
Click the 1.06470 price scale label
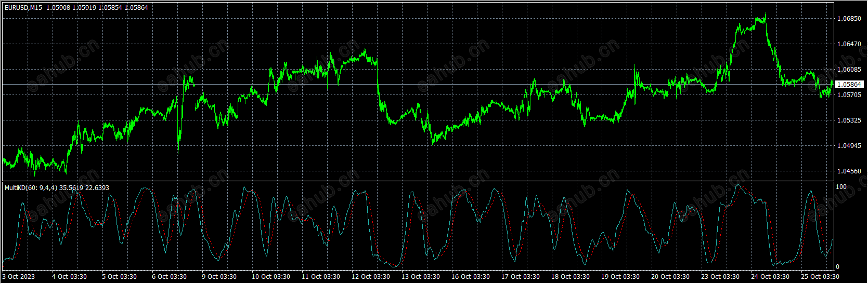849,44
